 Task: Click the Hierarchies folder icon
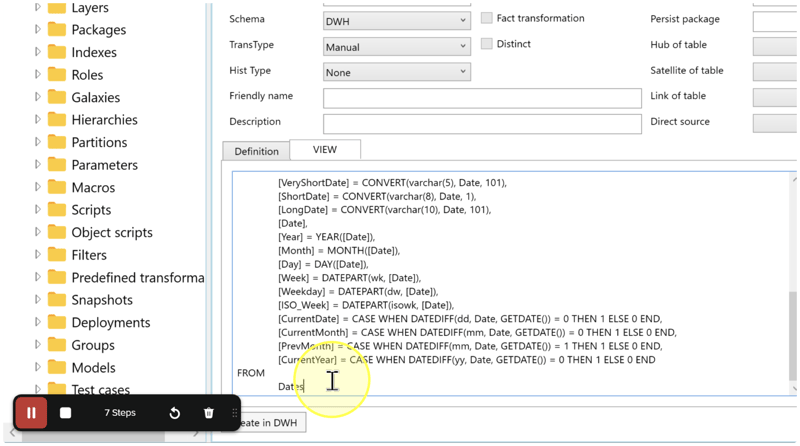coord(57,119)
